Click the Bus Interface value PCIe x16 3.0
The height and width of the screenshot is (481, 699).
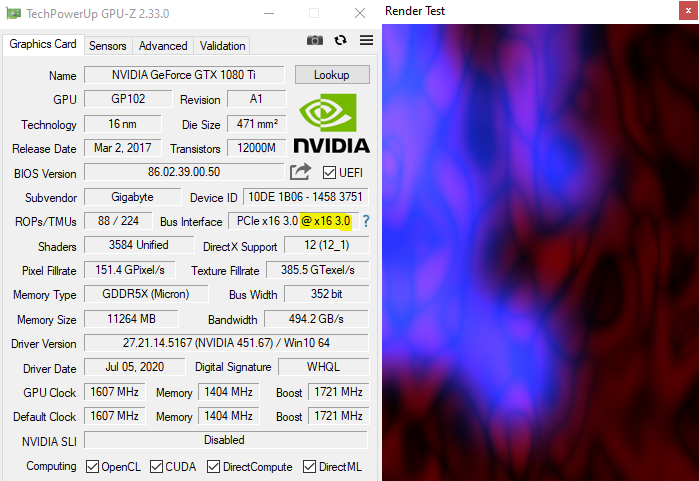(294, 221)
